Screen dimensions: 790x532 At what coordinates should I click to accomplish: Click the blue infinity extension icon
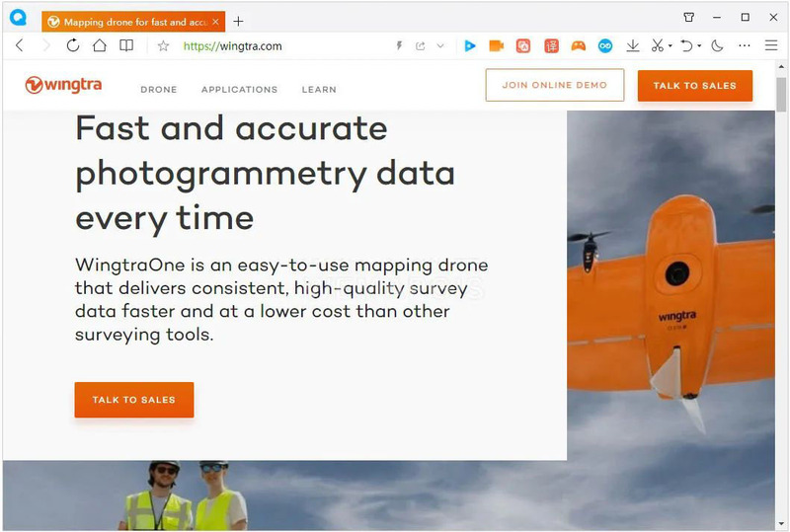point(605,46)
